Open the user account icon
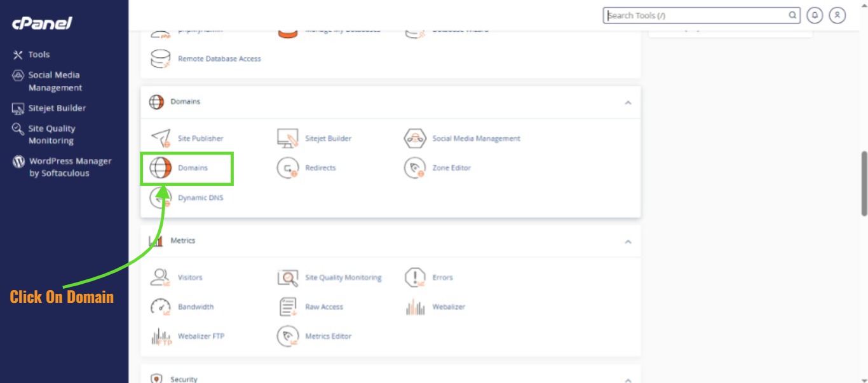Image resolution: width=868 pixels, height=383 pixels. (x=837, y=15)
